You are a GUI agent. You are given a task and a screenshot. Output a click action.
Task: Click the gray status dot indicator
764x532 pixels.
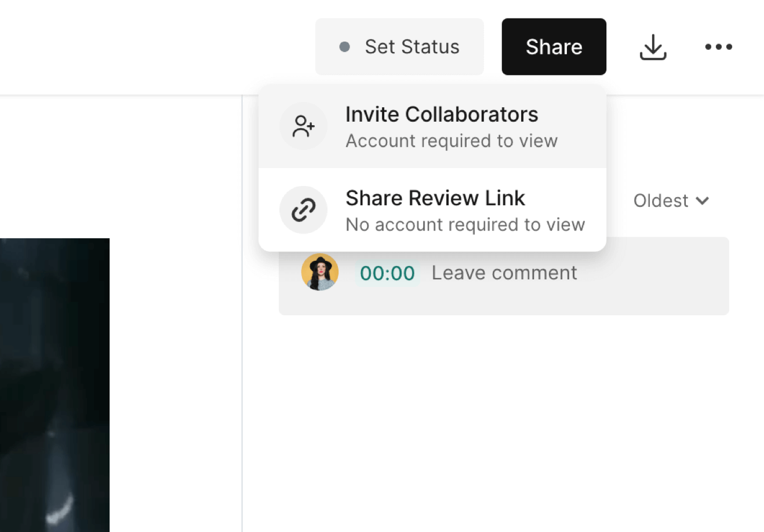tap(344, 47)
